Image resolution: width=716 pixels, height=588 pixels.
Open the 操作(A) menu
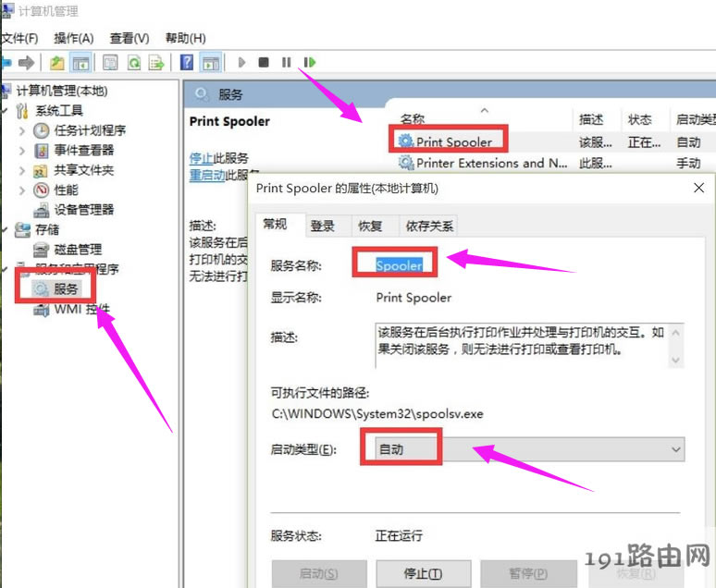tap(73, 38)
